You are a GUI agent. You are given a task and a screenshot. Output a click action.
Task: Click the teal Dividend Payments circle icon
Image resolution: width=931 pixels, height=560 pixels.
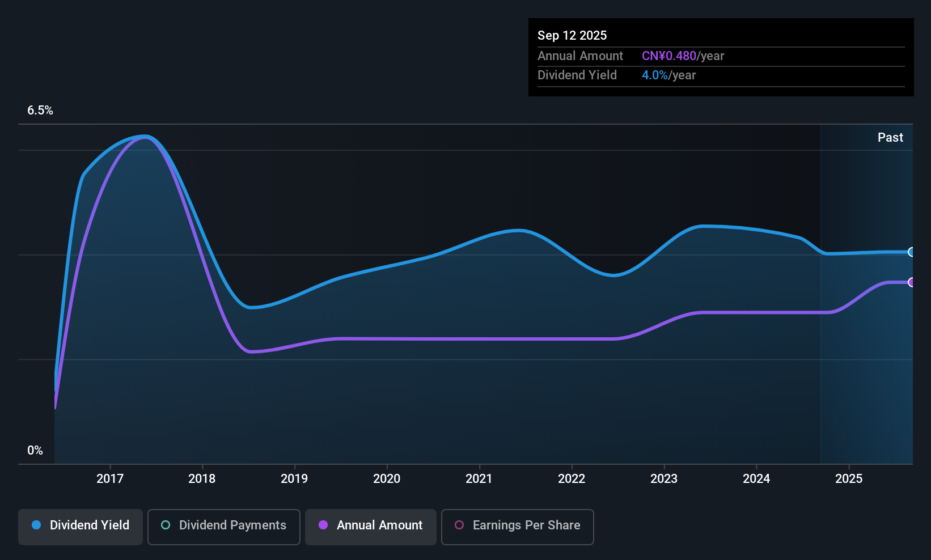pos(165,525)
